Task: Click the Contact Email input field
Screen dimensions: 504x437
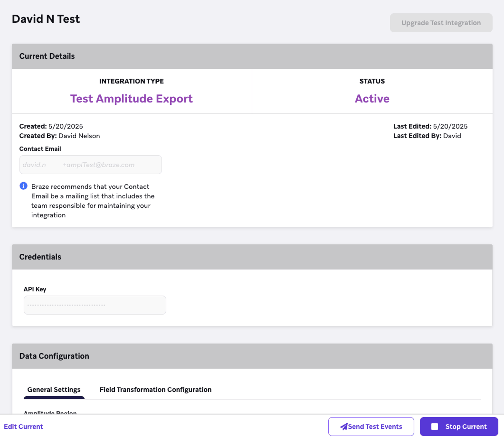Action: [x=90, y=164]
